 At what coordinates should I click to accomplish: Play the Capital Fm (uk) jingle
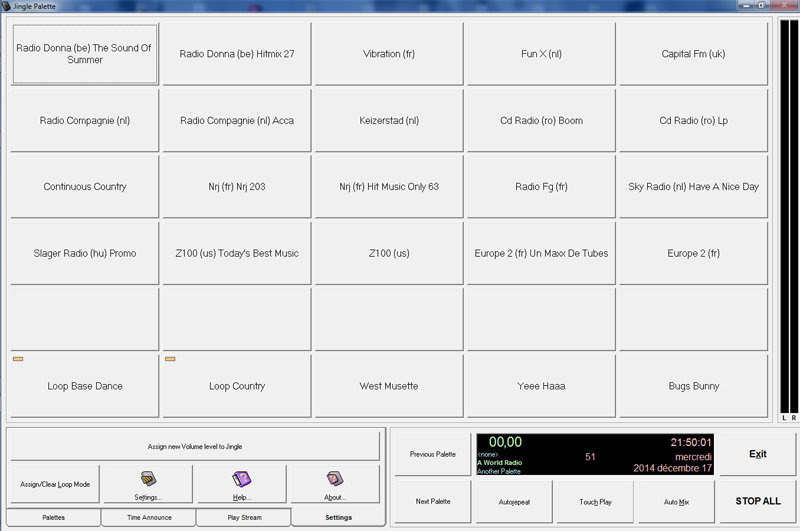click(x=693, y=54)
